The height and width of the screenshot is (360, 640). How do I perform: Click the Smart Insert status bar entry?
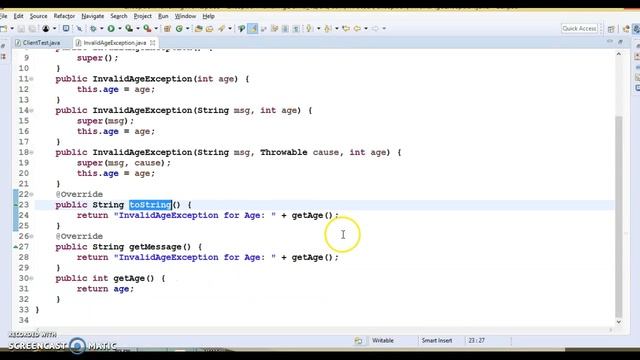click(437, 340)
